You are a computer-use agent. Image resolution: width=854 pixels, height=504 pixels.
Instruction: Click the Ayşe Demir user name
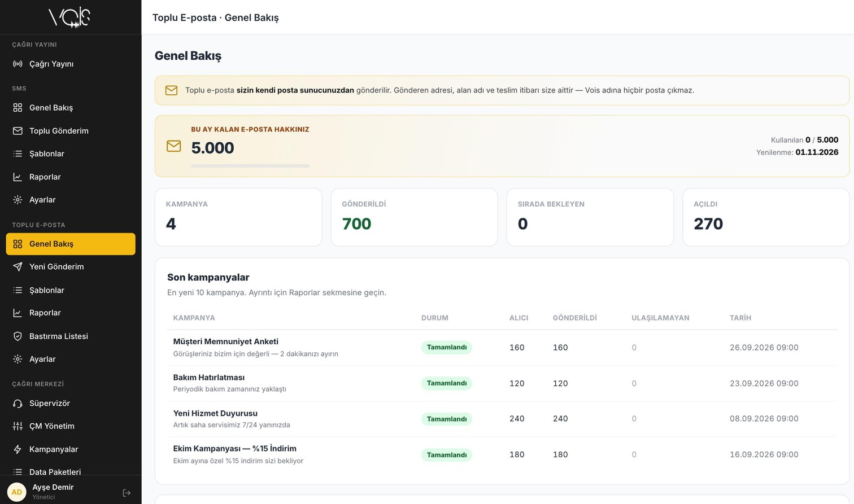point(53,487)
